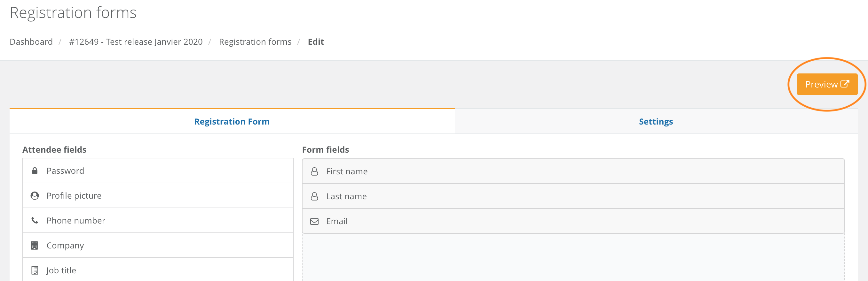Click the envelope icon beside Email

coord(314,221)
